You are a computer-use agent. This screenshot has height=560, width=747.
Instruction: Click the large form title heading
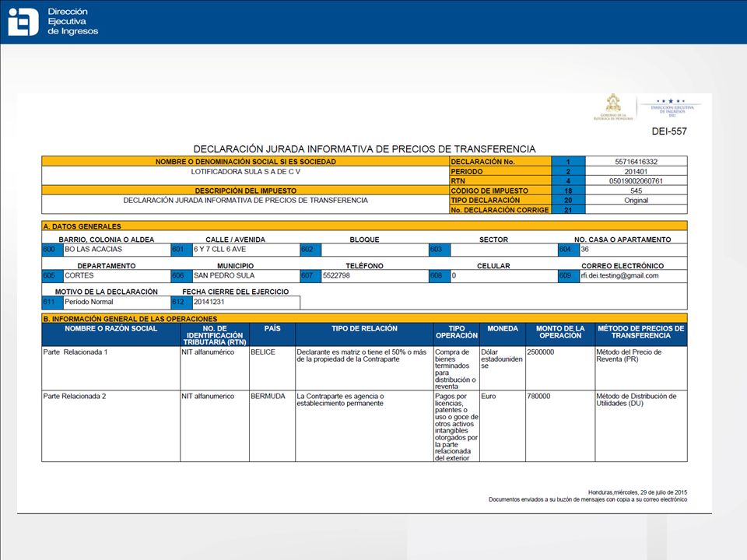[x=364, y=149]
